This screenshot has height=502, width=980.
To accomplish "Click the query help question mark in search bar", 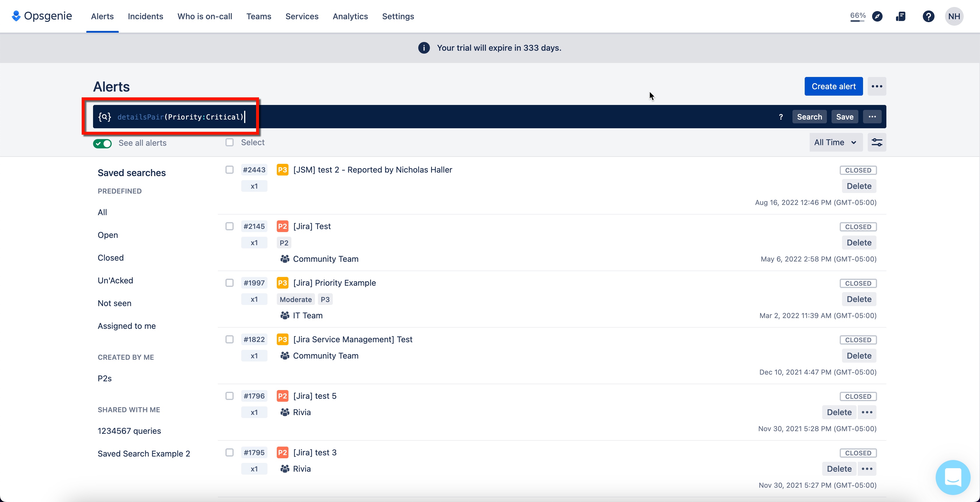I will (x=781, y=117).
